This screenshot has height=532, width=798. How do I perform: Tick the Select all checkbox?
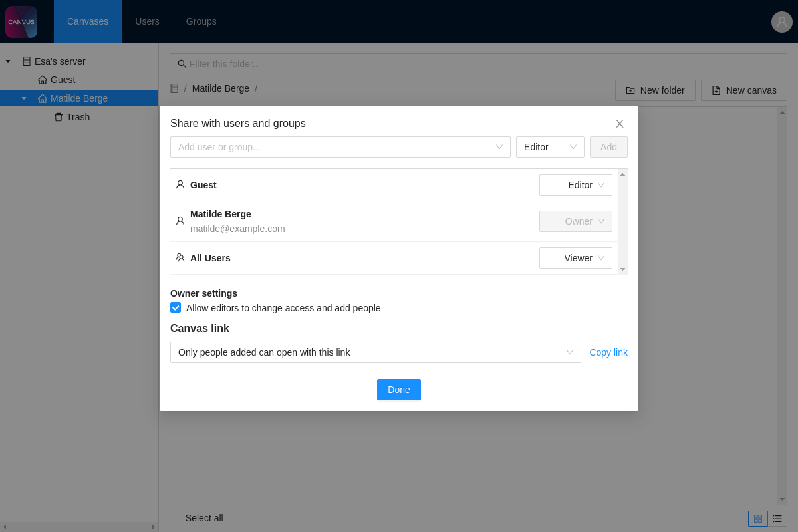click(x=175, y=518)
